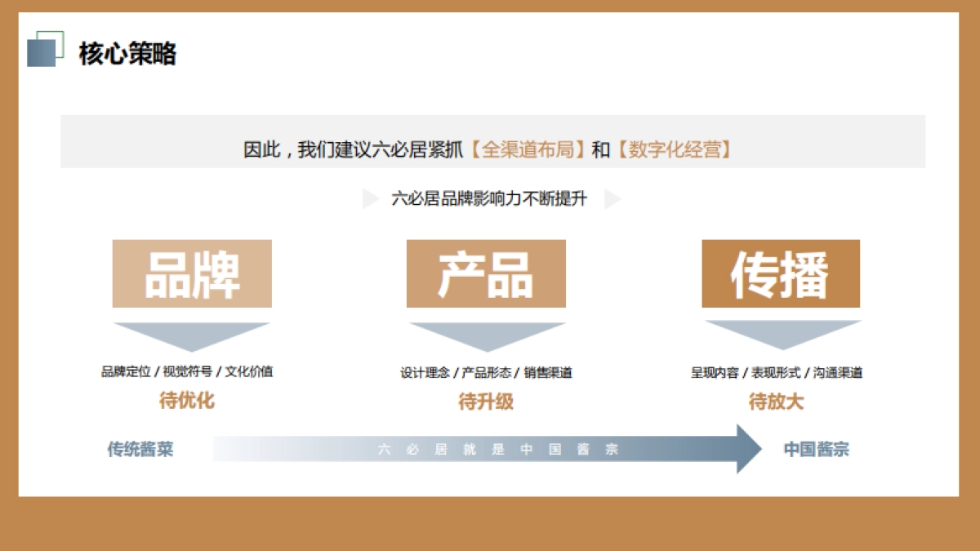Click the gradient arrow below the 品牌 box
Screen dimensions: 980x551
click(x=192, y=331)
